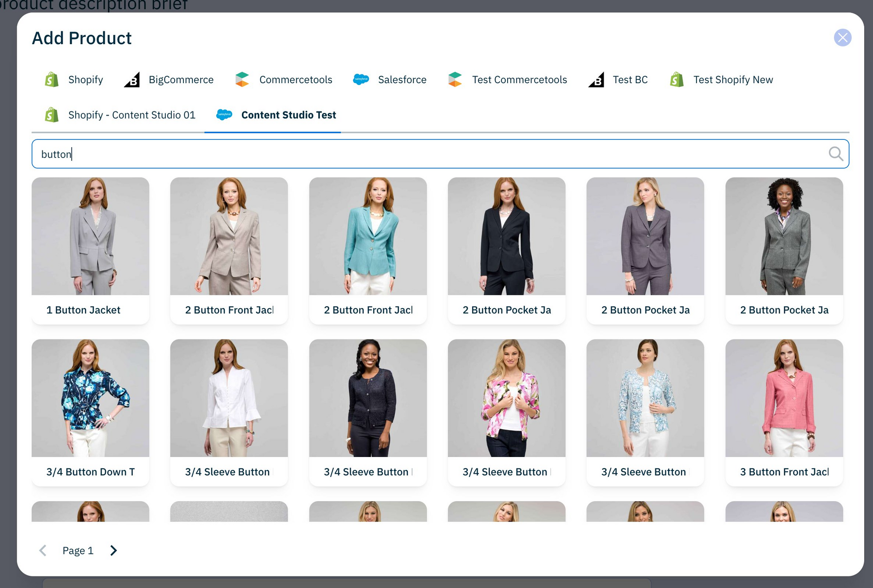
Task: Click the Commercetools logo icon
Action: (242, 79)
